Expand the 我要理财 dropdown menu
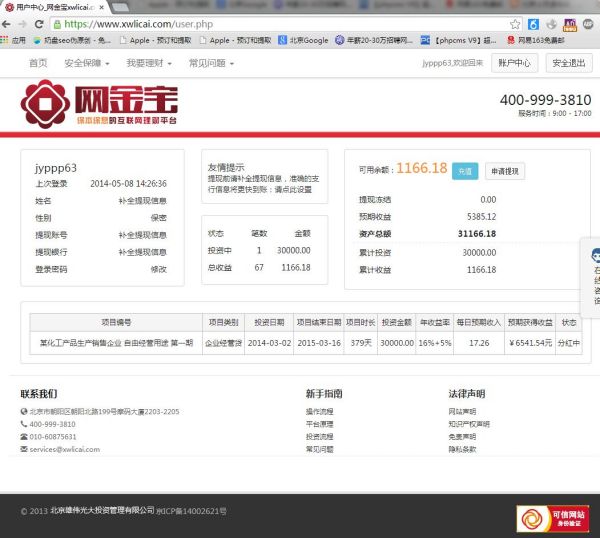The width and height of the screenshot is (600, 538). pyautogui.click(x=149, y=63)
